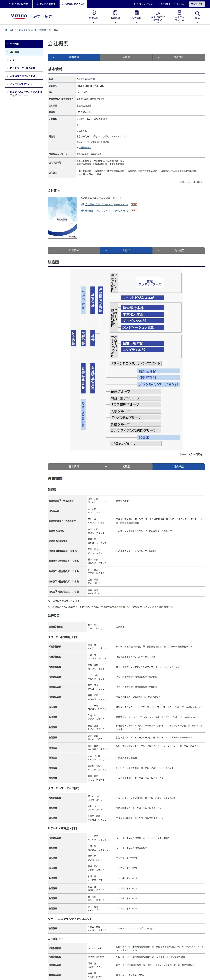Click the 役員構成 section heading
210x980 pixels.
point(55,479)
